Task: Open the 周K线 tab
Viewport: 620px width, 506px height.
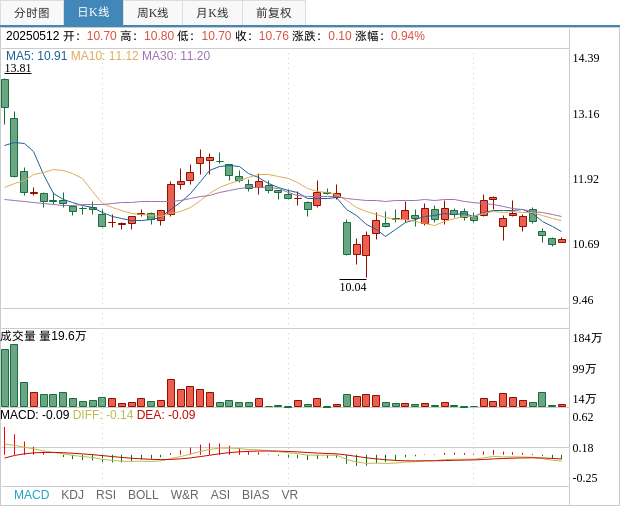Action: (153, 13)
